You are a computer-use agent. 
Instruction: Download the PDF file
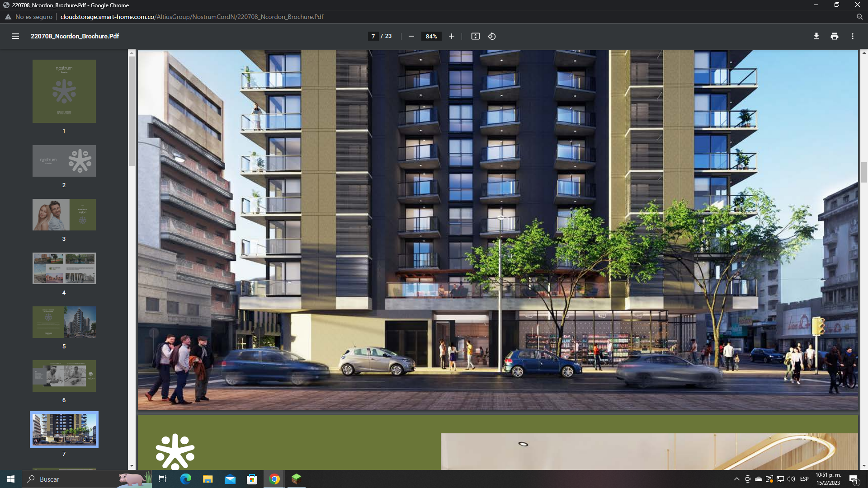point(816,36)
